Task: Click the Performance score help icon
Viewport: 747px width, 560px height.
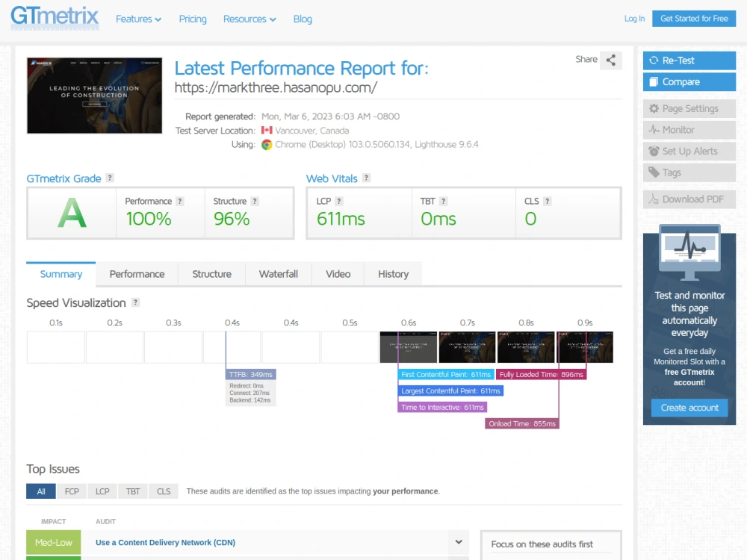Action: (179, 201)
